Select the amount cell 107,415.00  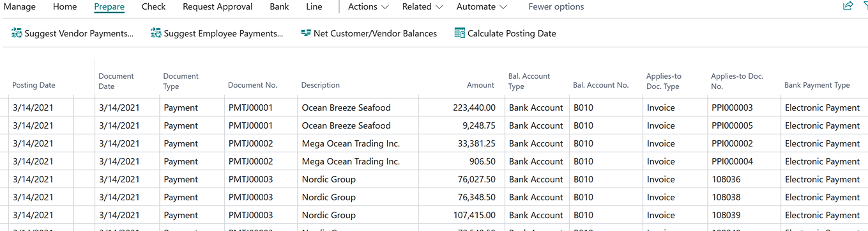click(462, 215)
